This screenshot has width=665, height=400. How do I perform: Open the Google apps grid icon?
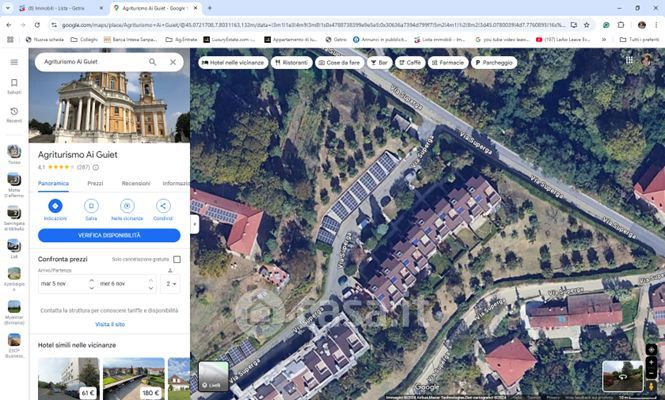coord(628,62)
